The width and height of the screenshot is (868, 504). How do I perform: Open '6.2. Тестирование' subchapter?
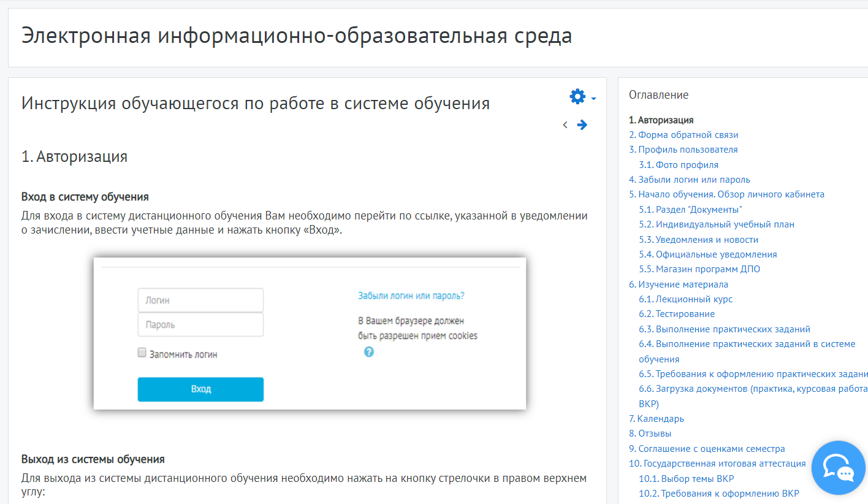(676, 314)
